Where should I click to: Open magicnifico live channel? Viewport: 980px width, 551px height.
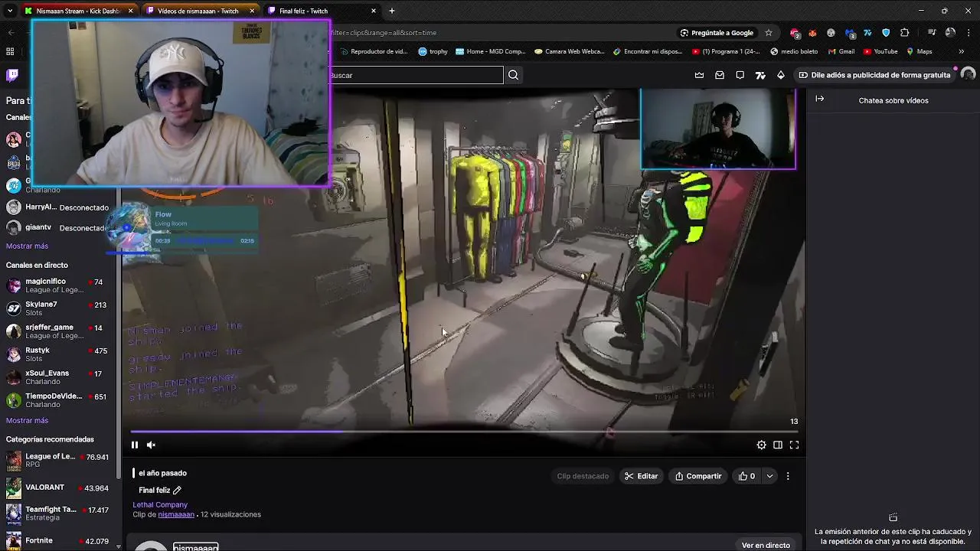58,285
